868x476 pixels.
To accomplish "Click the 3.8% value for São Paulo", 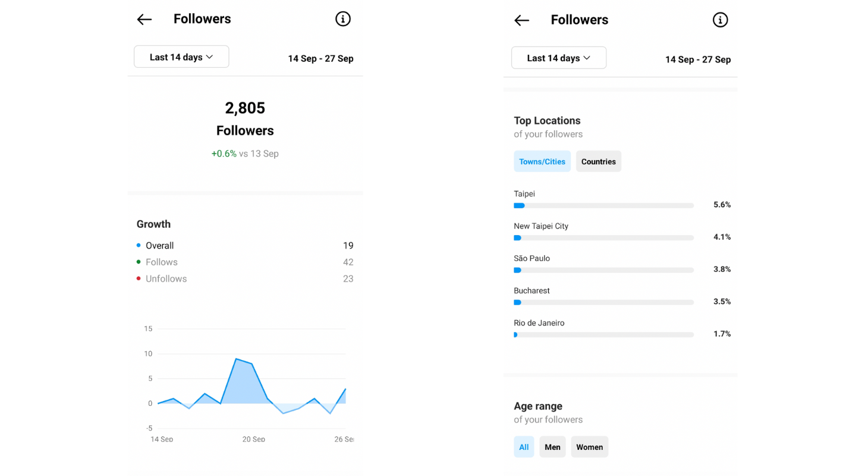I will click(722, 269).
